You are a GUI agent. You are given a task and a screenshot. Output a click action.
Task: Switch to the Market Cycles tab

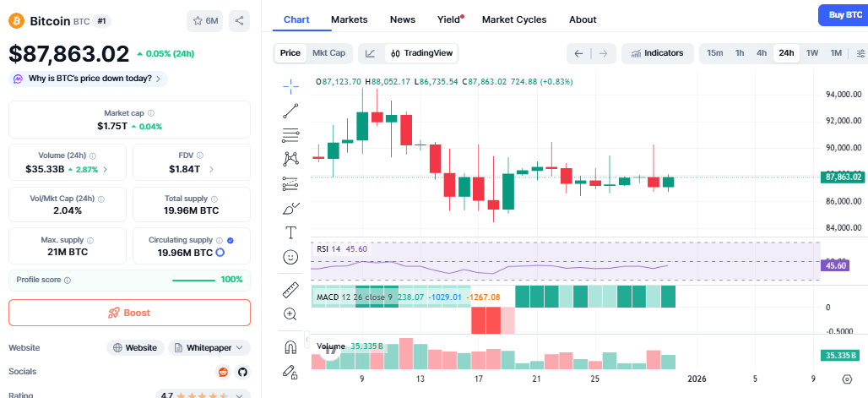coord(513,19)
